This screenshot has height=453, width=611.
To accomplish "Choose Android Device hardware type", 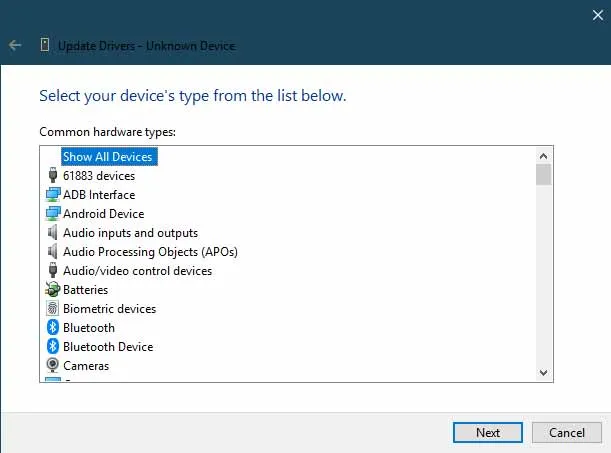I will [x=104, y=214].
